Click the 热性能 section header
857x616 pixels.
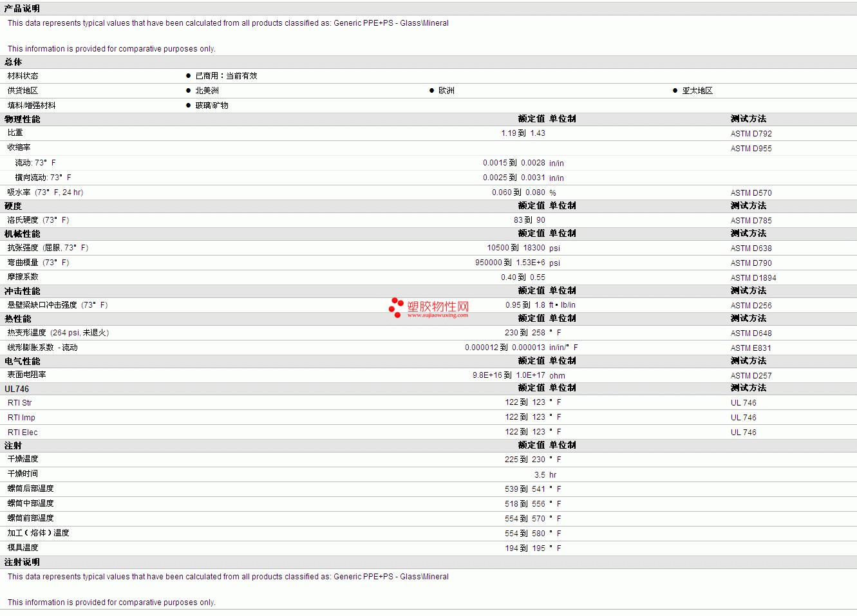click(x=17, y=319)
